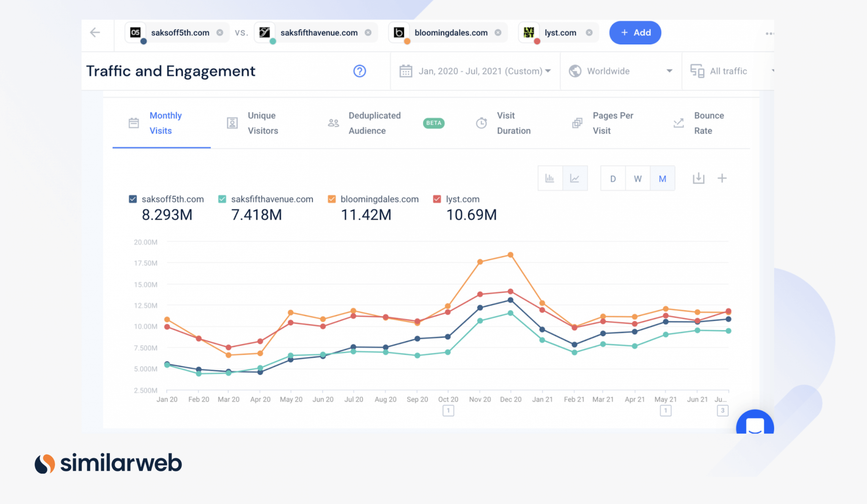Remove saksfifthavenue.com from comparison

pos(368,32)
